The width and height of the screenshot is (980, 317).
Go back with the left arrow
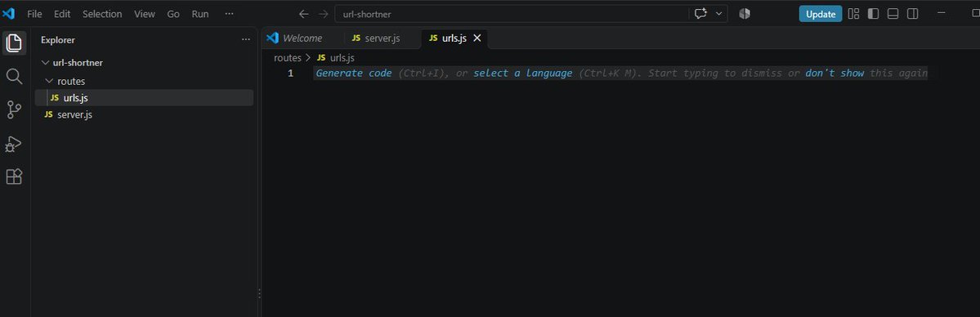[304, 14]
